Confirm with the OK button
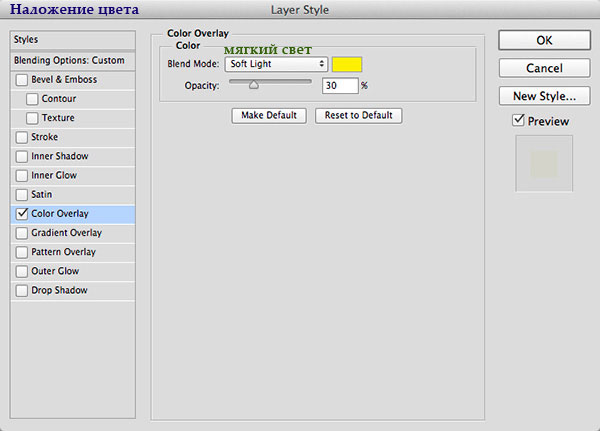 [x=544, y=40]
